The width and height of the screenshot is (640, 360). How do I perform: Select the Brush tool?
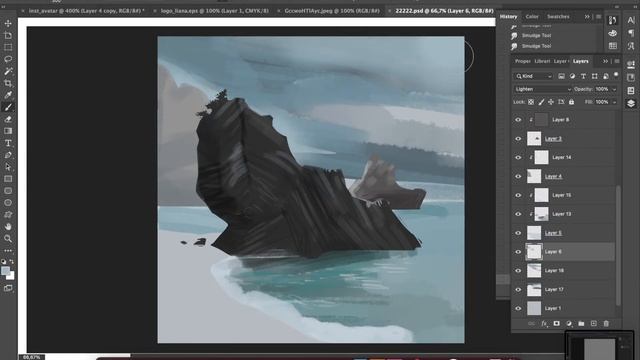(8, 107)
